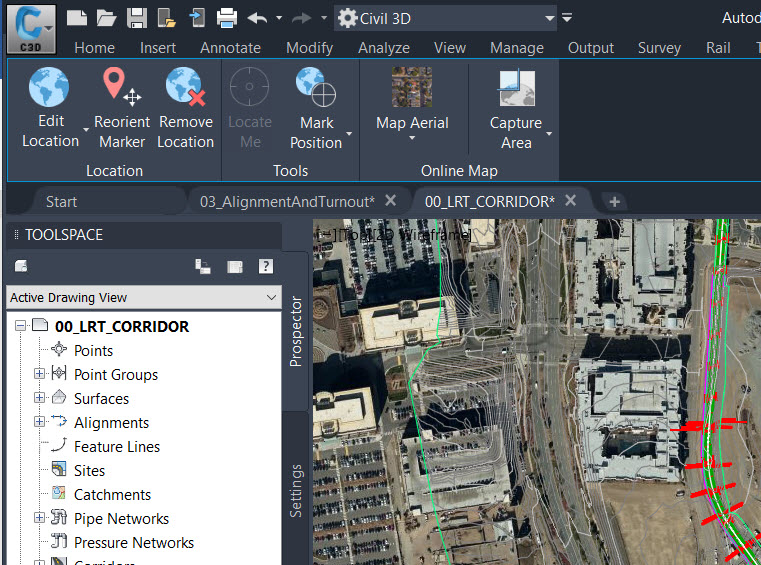Open the Mark Position tool
The width and height of the screenshot is (761, 565).
[x=316, y=88]
